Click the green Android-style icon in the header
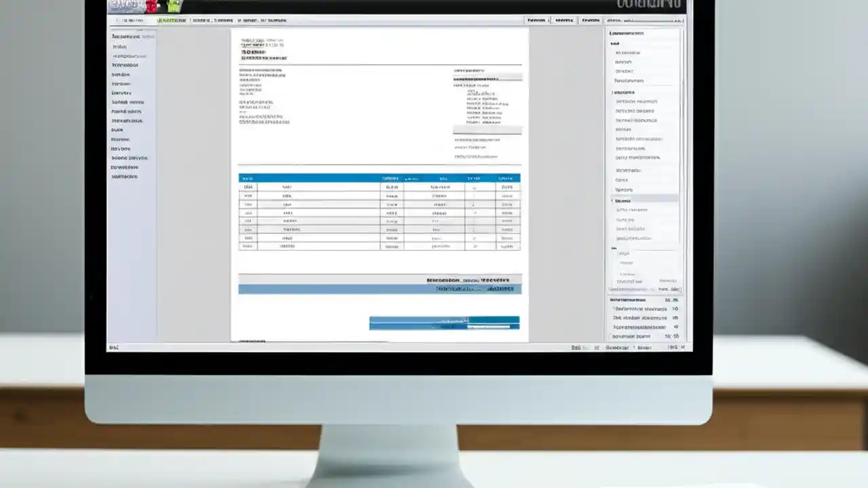This screenshot has height=488, width=868. coord(174,5)
